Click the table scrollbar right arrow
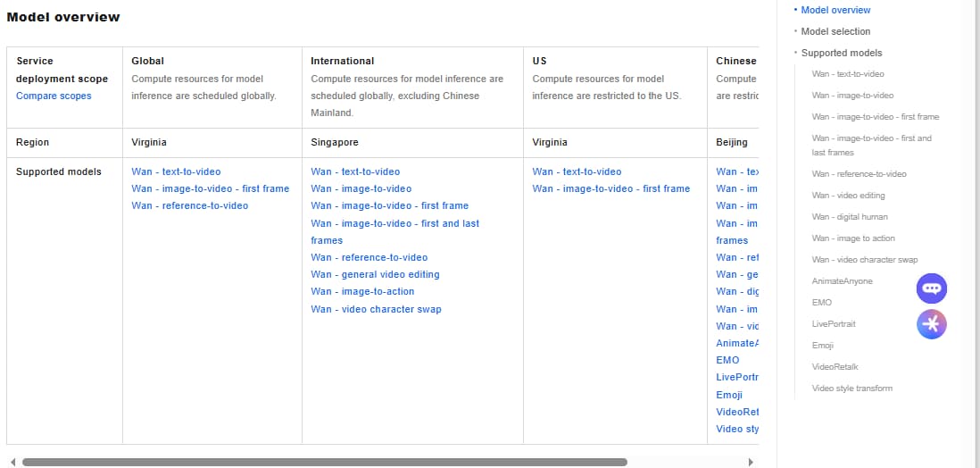The width and height of the screenshot is (980, 468). coord(751,462)
